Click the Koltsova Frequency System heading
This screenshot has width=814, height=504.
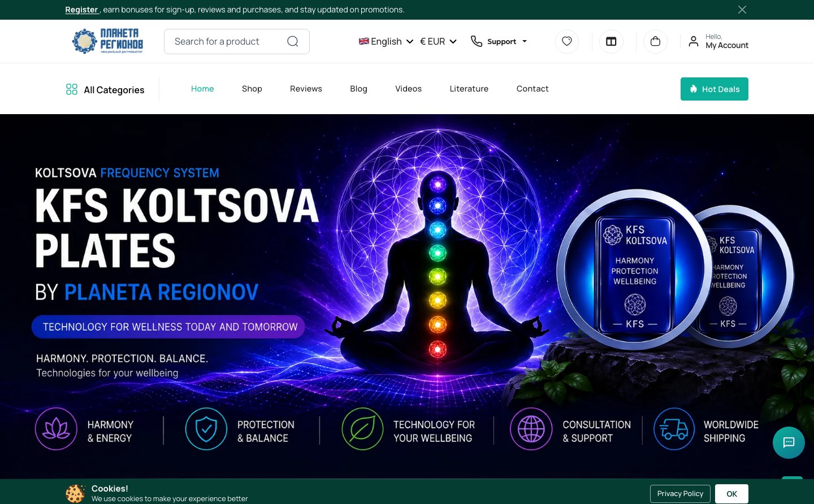click(127, 173)
